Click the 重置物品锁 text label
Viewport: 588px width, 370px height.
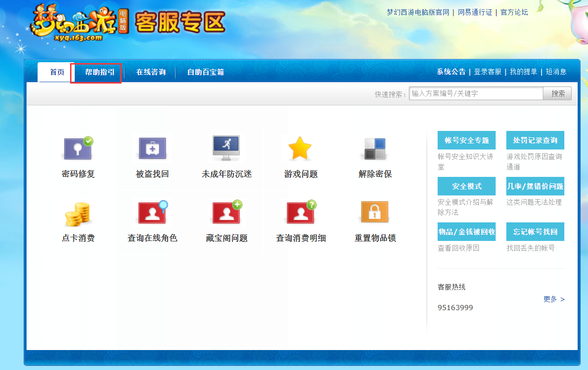coord(375,238)
